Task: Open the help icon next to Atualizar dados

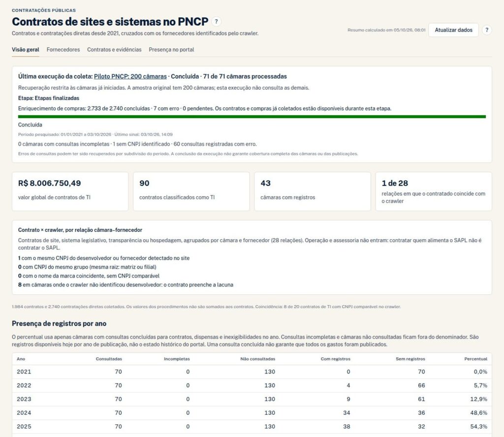Action: pos(487,30)
